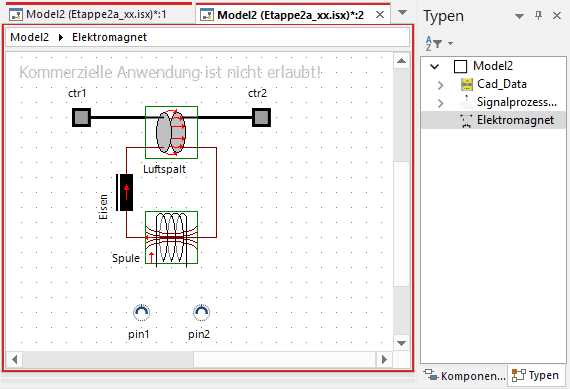570x389 pixels.
Task: Click the vertical scrollbar thumb
Action: [401, 224]
